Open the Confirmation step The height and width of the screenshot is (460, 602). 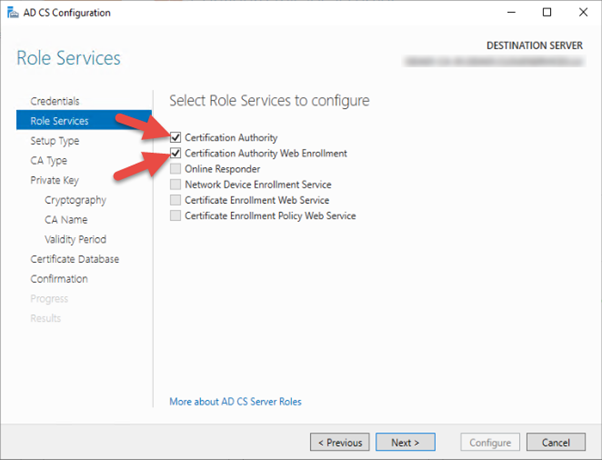[59, 279]
